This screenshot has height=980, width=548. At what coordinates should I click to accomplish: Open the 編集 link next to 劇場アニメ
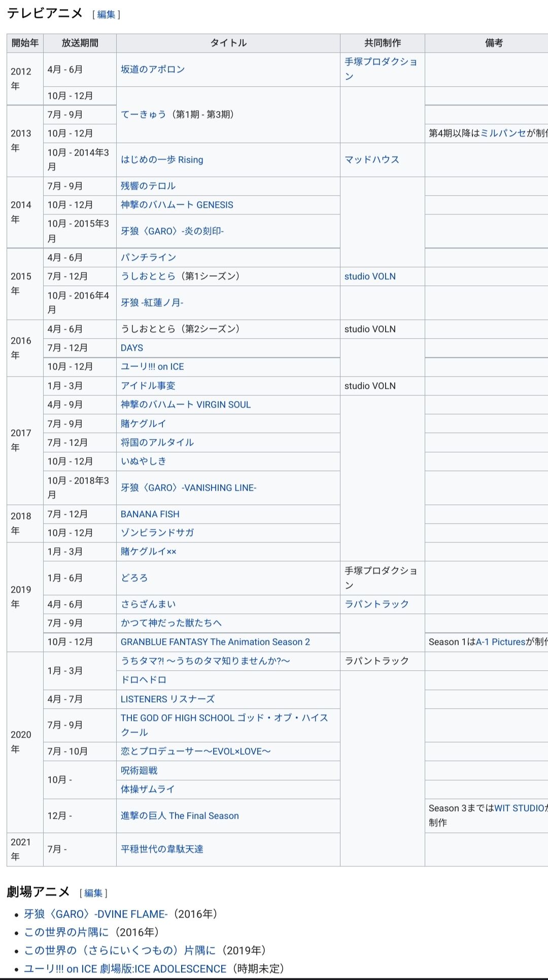coord(93,893)
